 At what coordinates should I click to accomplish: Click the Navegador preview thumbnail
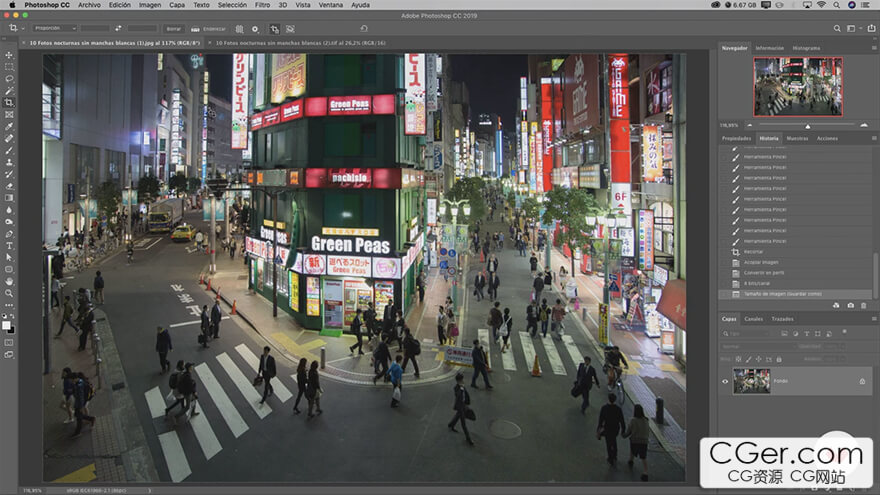click(798, 86)
